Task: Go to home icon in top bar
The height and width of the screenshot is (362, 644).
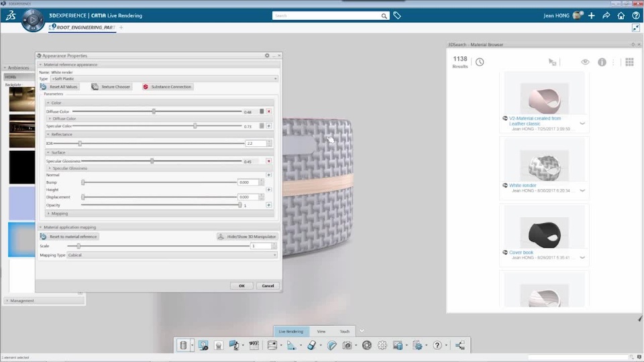Action: (621, 15)
